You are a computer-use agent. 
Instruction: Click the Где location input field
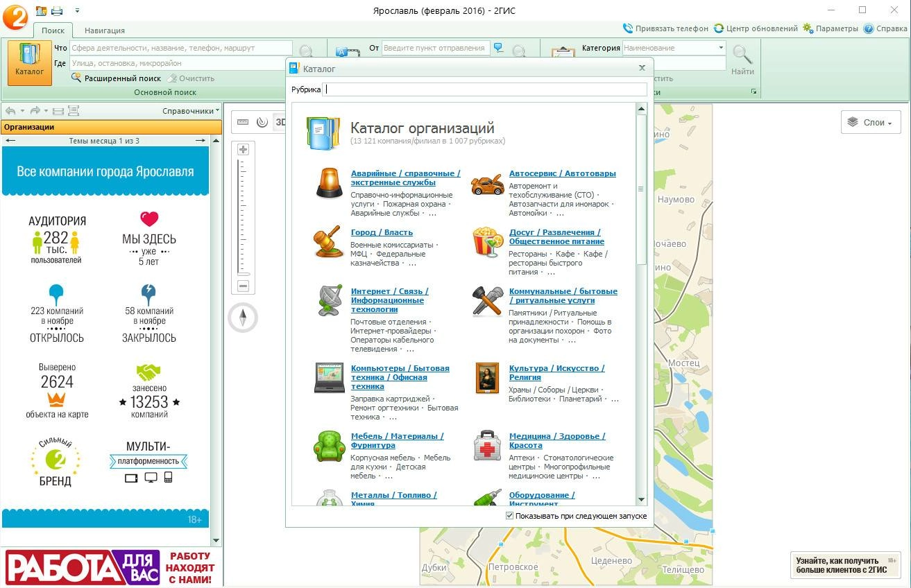pos(181,63)
